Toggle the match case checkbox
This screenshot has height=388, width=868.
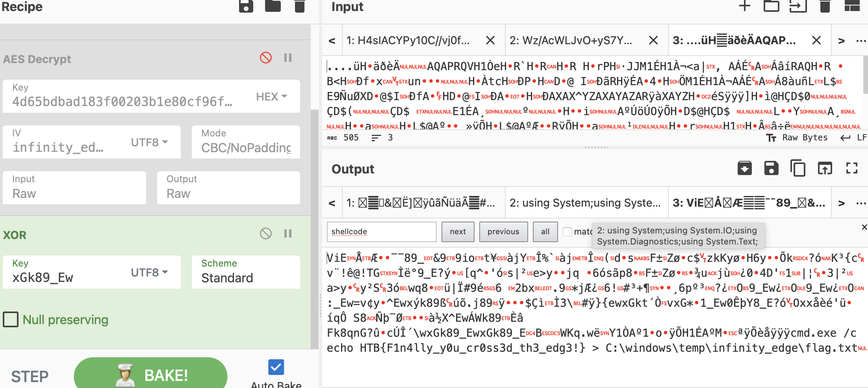pos(568,231)
